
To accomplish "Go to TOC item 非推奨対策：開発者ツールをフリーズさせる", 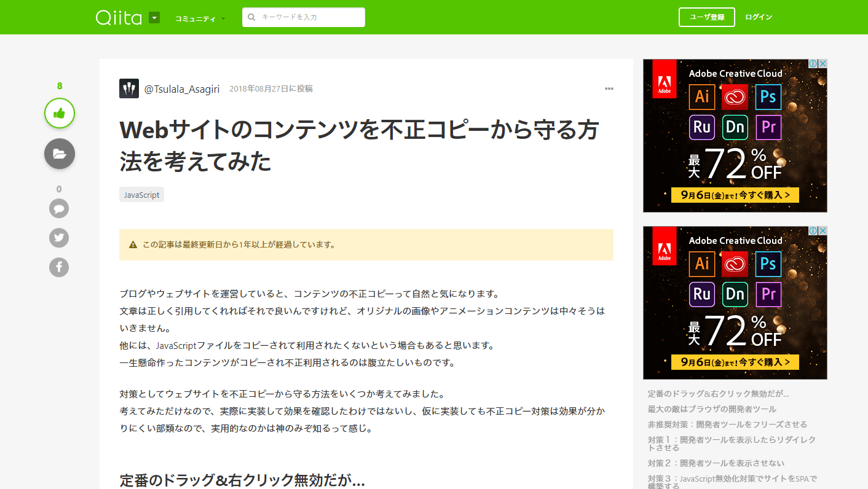I will 727,424.
